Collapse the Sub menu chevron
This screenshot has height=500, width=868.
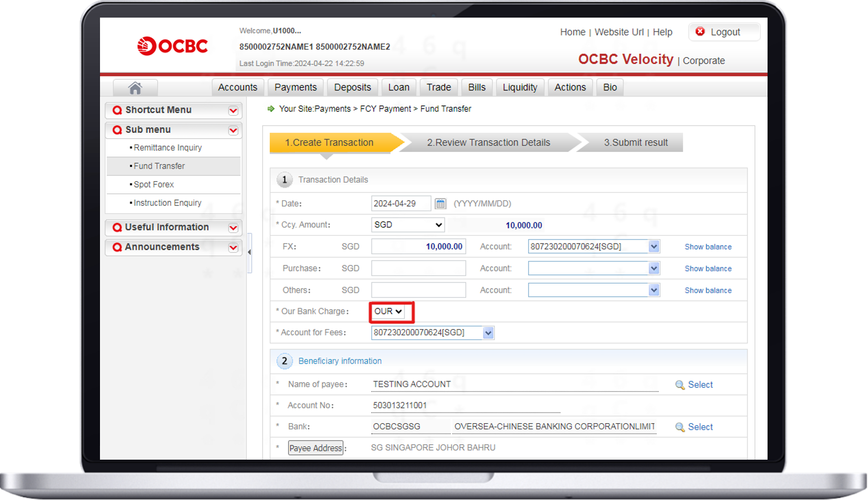pyautogui.click(x=233, y=131)
